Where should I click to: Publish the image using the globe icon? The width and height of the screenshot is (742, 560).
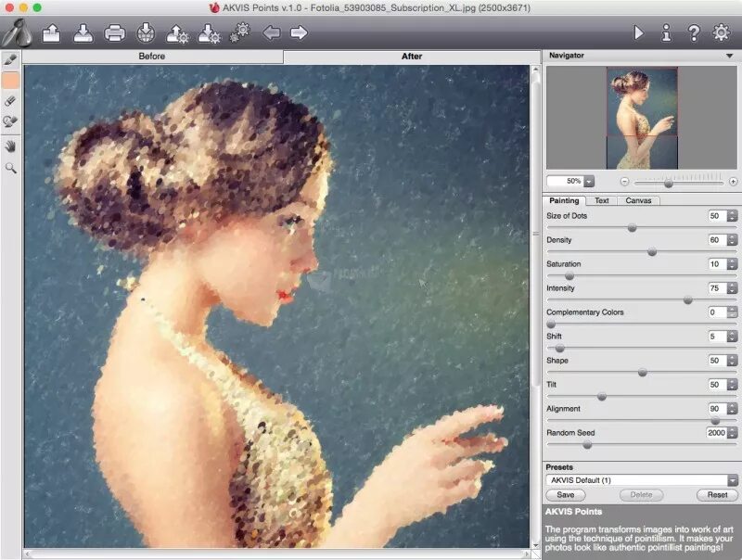146,33
